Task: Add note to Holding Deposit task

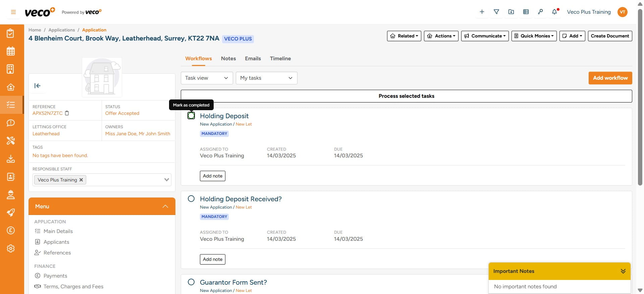Action: (x=213, y=176)
